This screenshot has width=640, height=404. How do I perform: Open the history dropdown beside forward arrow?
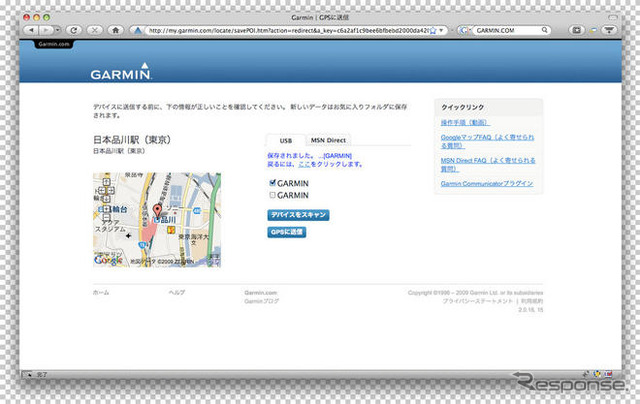58,30
